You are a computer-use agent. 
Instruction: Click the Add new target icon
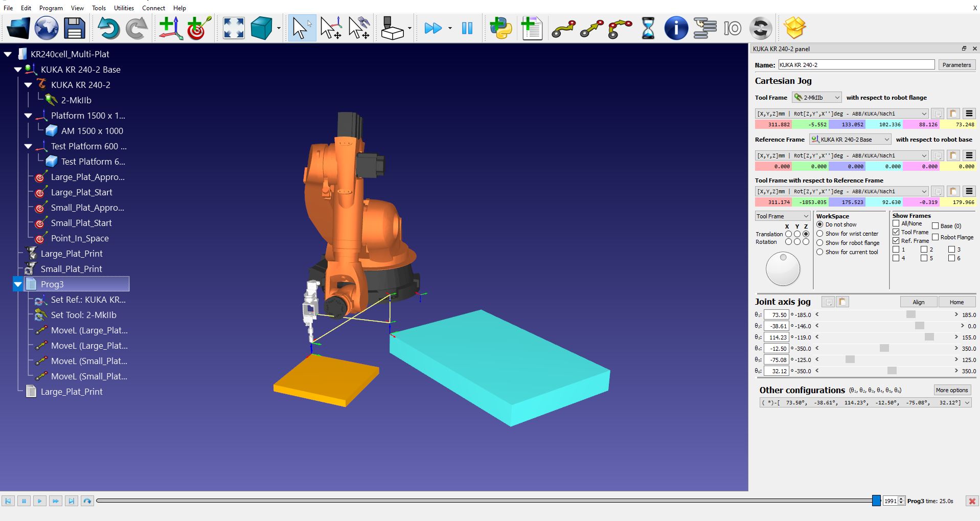[x=199, y=28]
